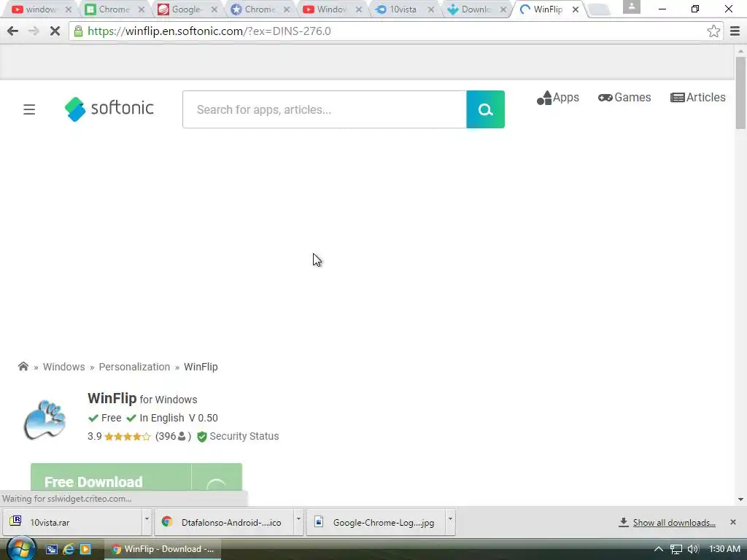This screenshot has width=747, height=560.
Task: Go back with the browser back arrow
Action: tap(13, 31)
